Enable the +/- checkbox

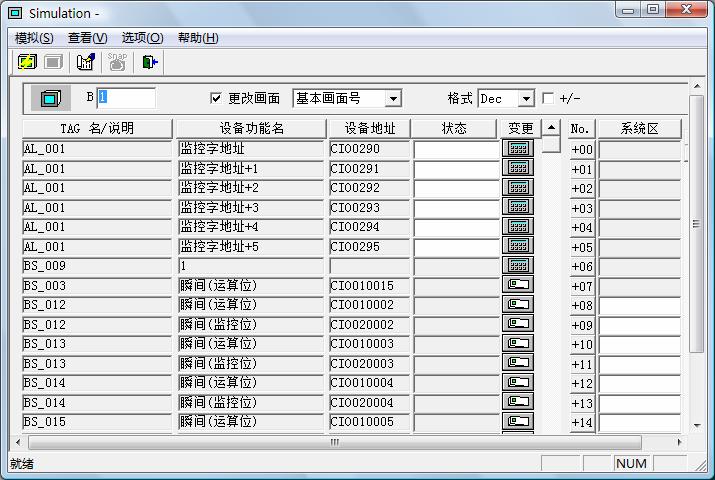click(x=547, y=98)
